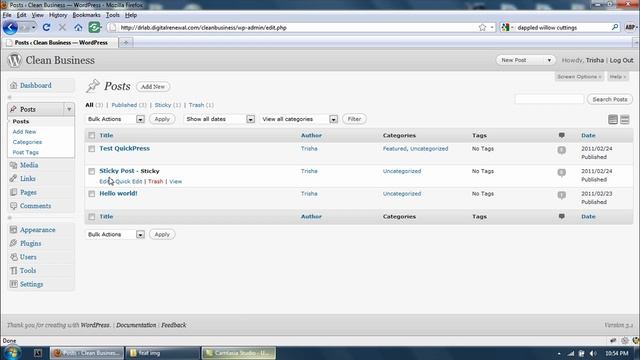Click the Search Posts button
This screenshot has height=360, width=640.
click(610, 99)
